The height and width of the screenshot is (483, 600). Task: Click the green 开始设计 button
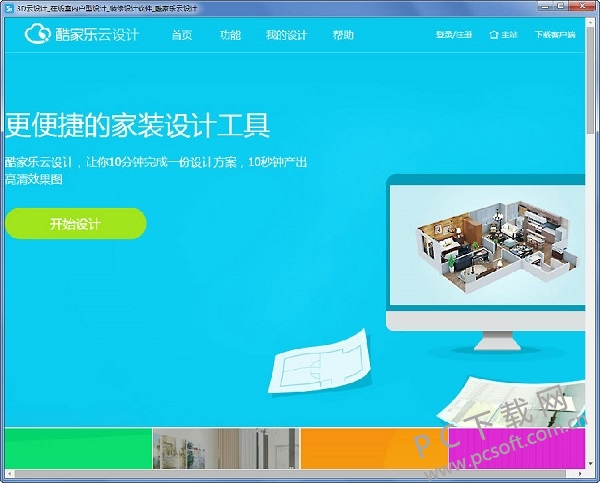[x=76, y=224]
